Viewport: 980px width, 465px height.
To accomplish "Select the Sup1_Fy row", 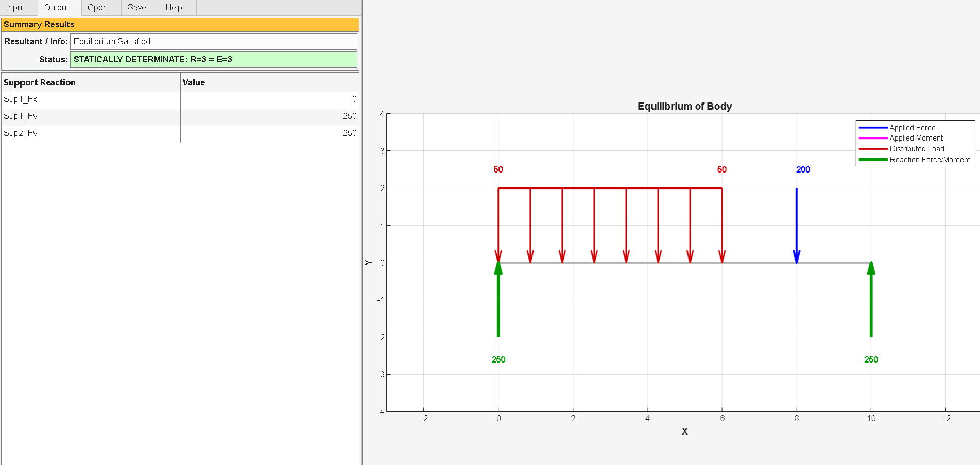I will (x=180, y=116).
